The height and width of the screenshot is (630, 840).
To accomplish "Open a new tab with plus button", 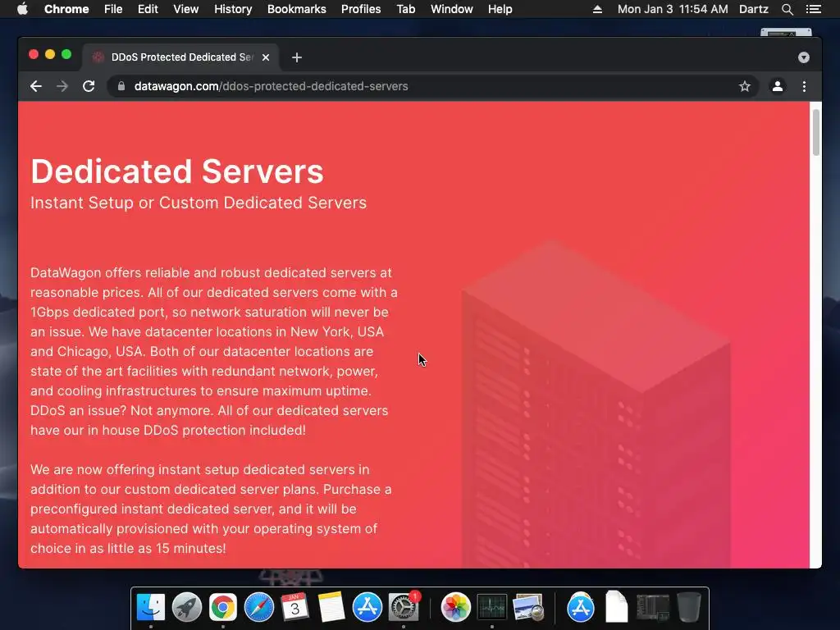I will point(297,57).
